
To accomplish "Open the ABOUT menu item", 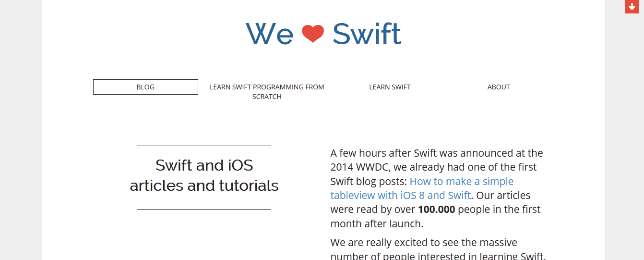I will coord(499,87).
